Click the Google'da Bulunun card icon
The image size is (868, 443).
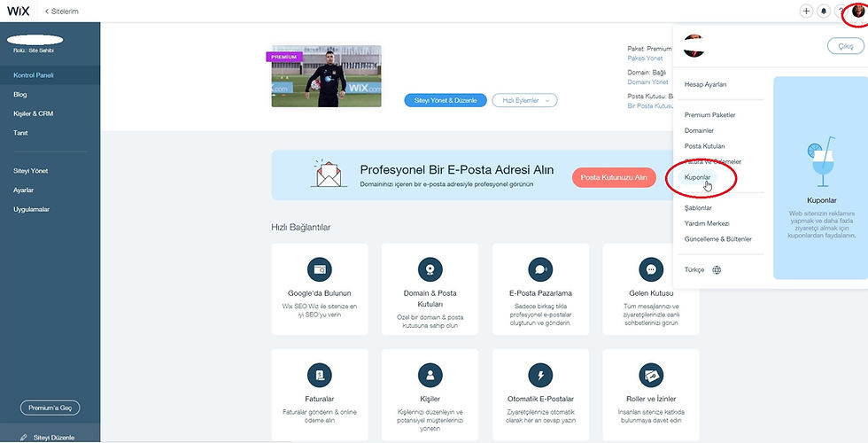320,269
